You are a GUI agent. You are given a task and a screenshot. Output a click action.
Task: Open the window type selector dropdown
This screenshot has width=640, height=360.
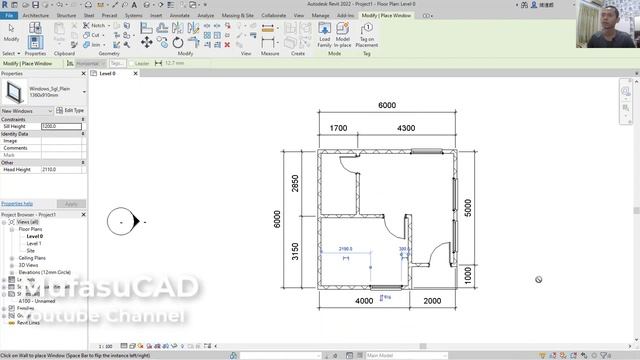point(84,92)
